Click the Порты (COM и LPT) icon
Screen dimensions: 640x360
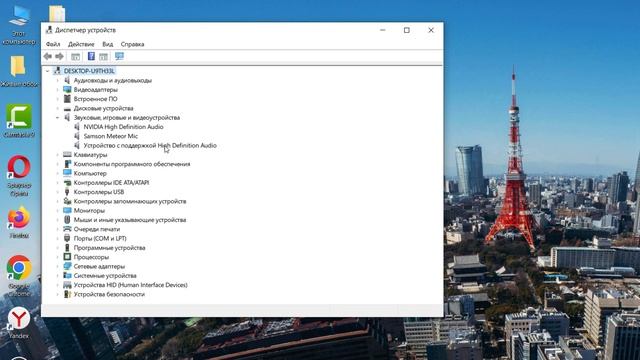click(67, 238)
